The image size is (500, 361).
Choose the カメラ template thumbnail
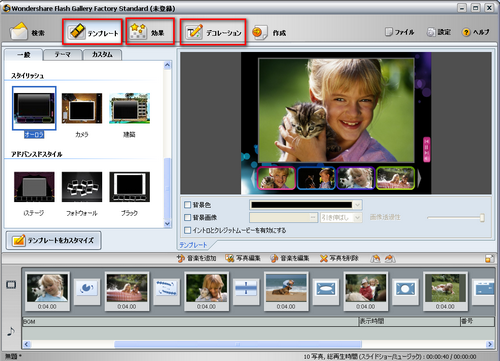[82, 108]
